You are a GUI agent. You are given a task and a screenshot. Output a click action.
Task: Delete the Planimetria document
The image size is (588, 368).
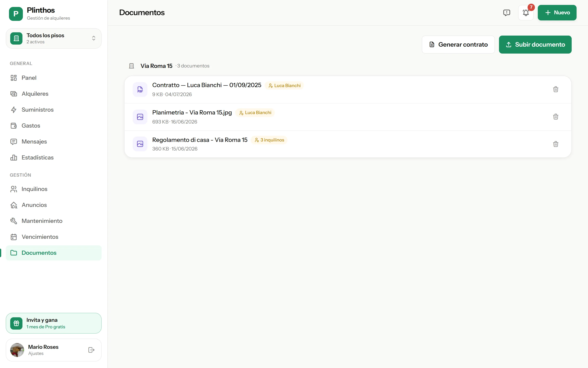[556, 117]
